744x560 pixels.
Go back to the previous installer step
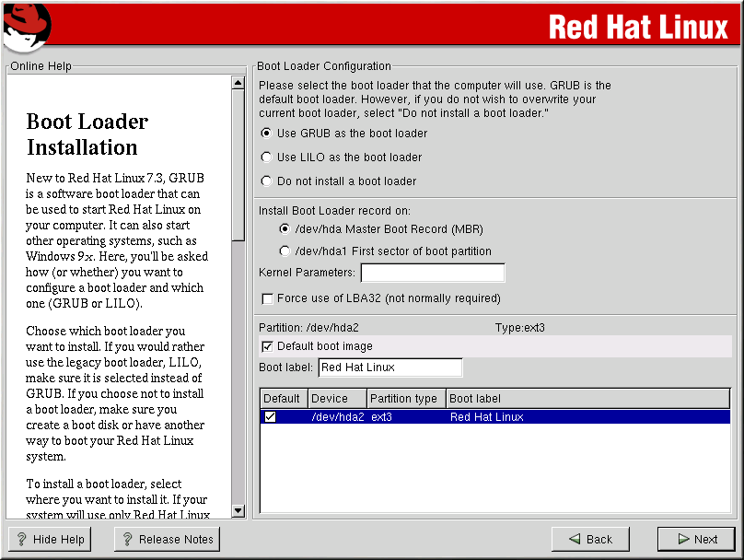point(589,540)
